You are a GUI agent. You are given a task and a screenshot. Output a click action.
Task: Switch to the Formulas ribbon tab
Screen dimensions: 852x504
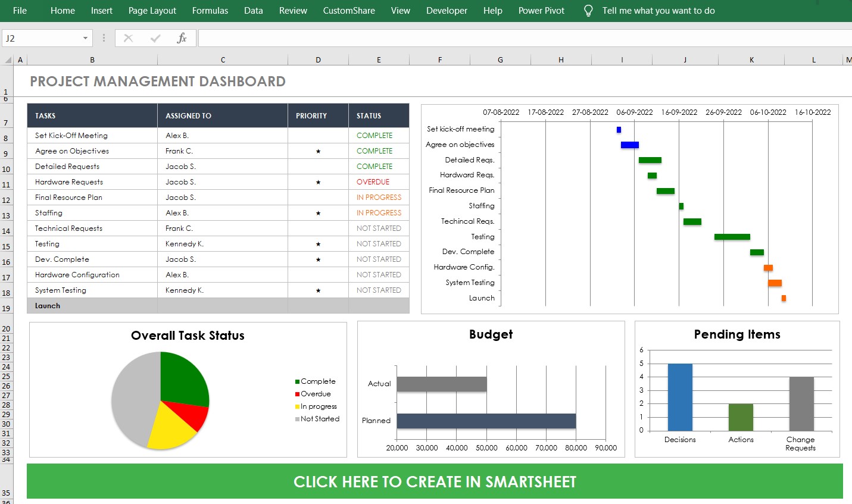(210, 11)
